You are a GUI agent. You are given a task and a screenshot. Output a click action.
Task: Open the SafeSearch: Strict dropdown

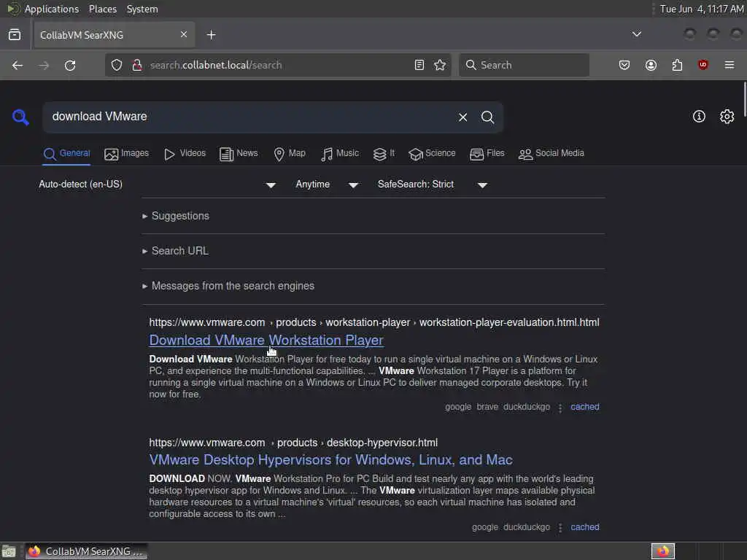[x=433, y=184]
